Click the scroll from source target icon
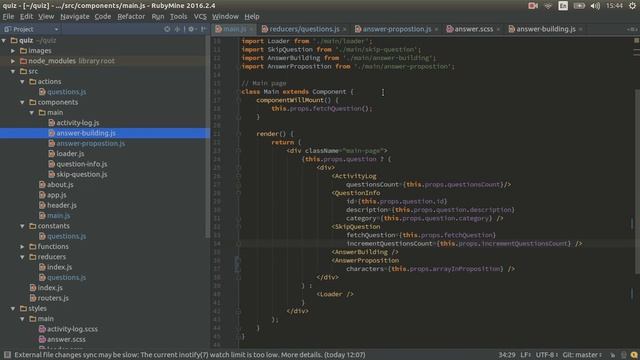The width and height of the screenshot is (640, 360). click(x=167, y=29)
